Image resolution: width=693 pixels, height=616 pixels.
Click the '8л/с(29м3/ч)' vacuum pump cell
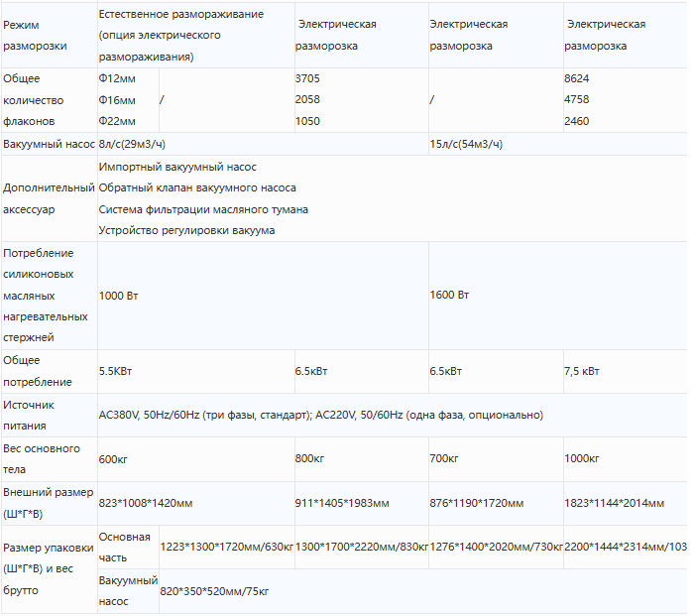click(x=132, y=144)
